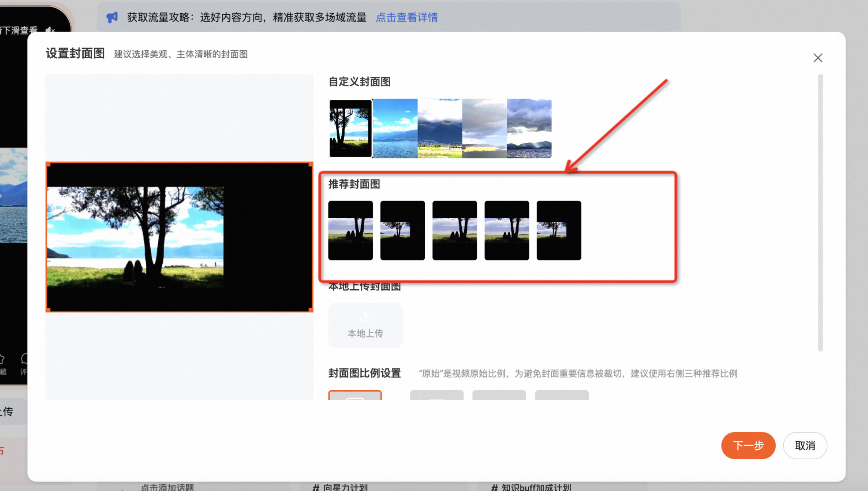Screen dimensions: 868x491
Task: Choose the third recommended cover under 推荐封面图
Action: click(454, 230)
